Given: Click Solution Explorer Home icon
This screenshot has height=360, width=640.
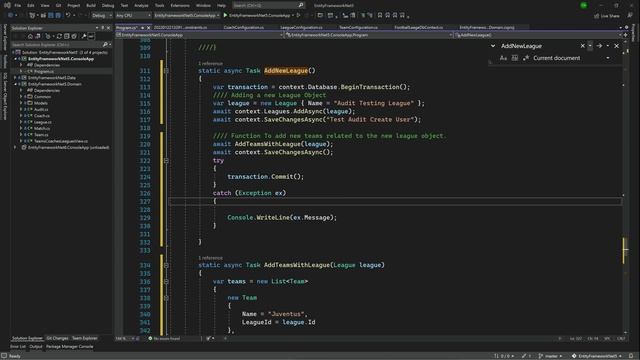Looking at the screenshot, I should [x=30, y=36].
